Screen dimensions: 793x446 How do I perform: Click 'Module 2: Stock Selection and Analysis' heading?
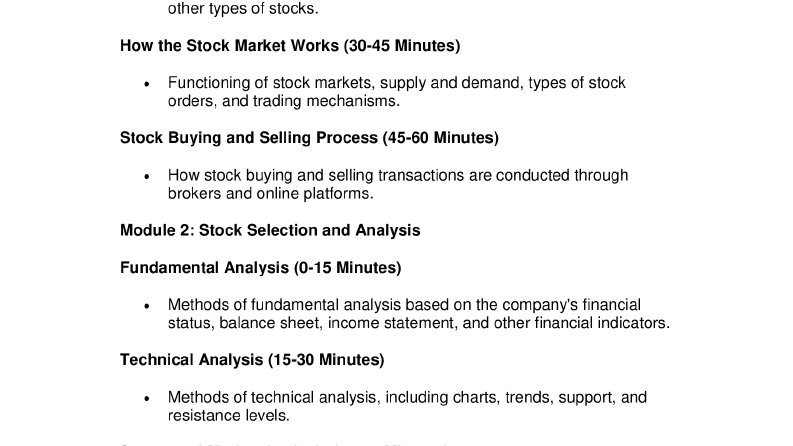coord(270,231)
